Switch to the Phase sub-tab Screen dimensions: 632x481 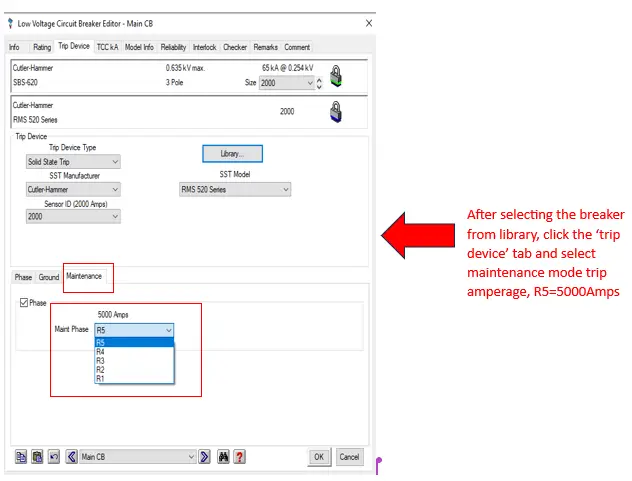(23, 277)
